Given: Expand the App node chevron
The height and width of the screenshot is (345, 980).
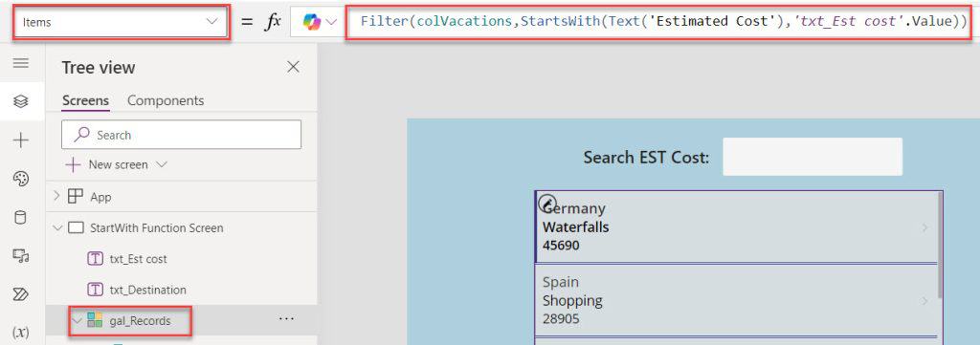Looking at the screenshot, I should 56,197.
